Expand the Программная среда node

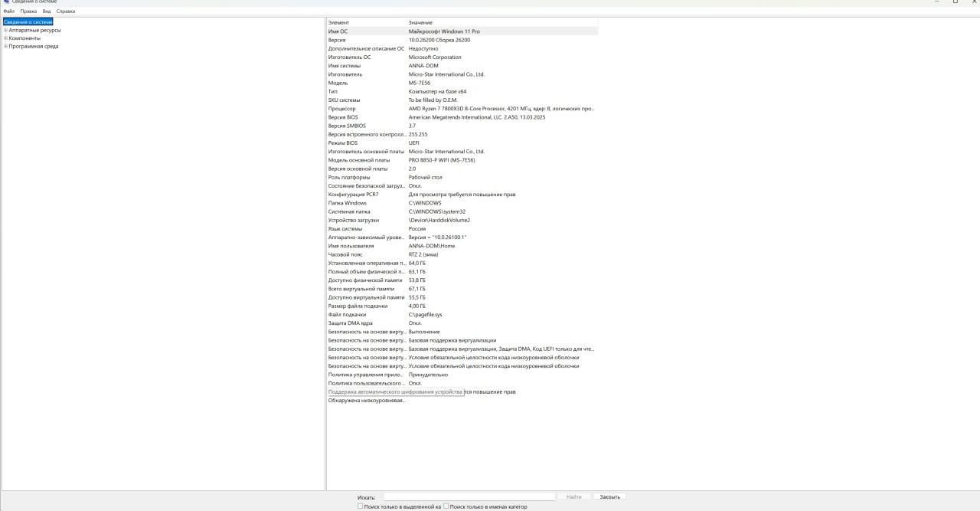tap(5, 47)
